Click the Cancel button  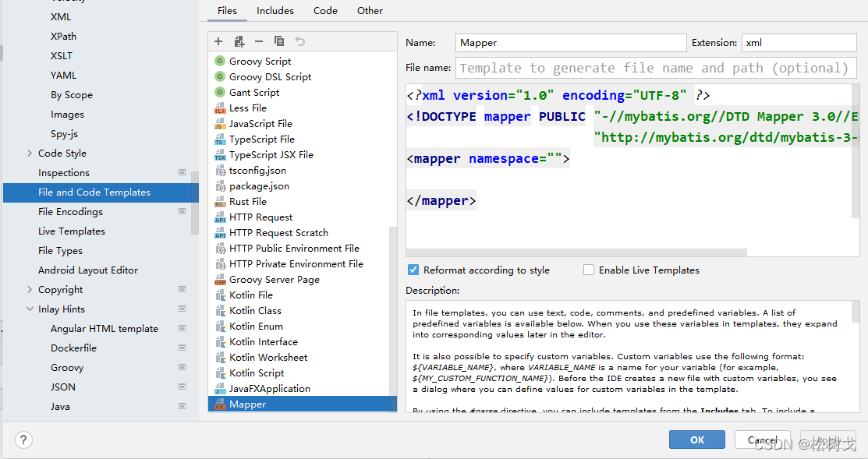click(762, 440)
